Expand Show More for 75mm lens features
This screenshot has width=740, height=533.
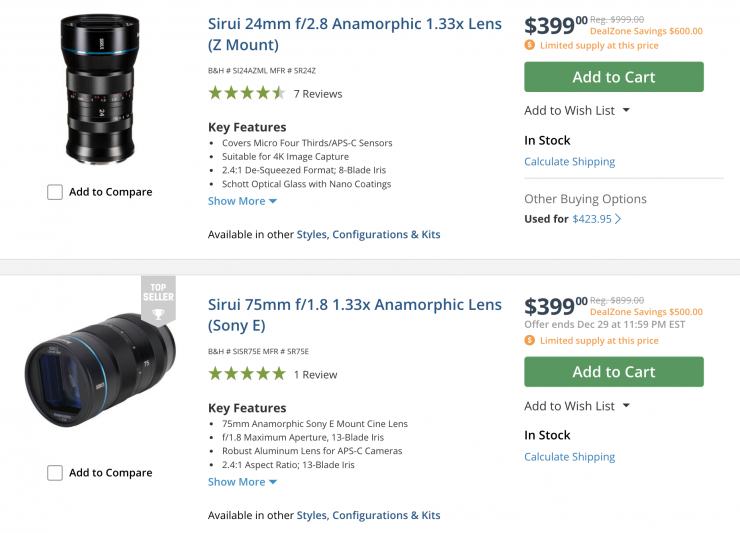point(242,482)
